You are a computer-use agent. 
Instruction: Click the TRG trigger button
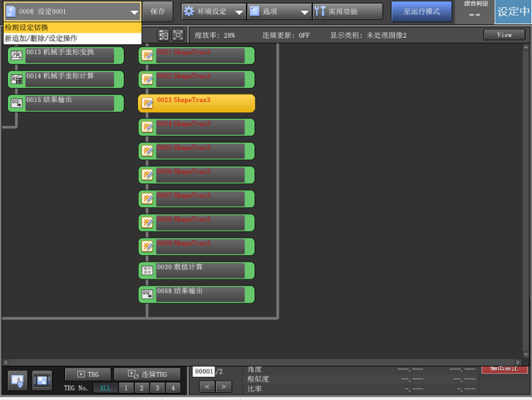[88, 374]
